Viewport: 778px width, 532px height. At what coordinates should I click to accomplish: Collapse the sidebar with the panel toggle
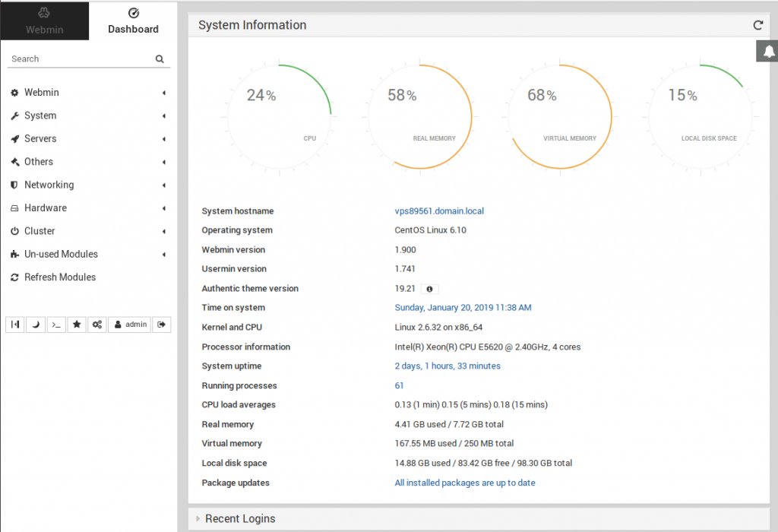14,325
